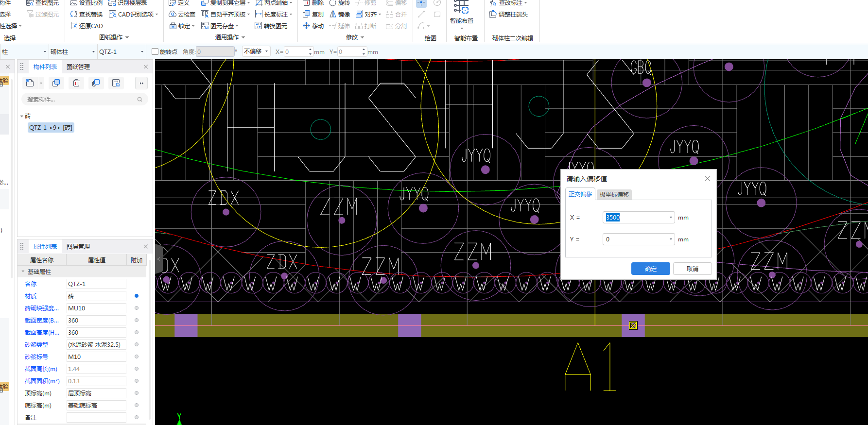Click the 自动平齐顶板 tool
Image resolution: width=868 pixels, height=425 pixels.
(226, 14)
